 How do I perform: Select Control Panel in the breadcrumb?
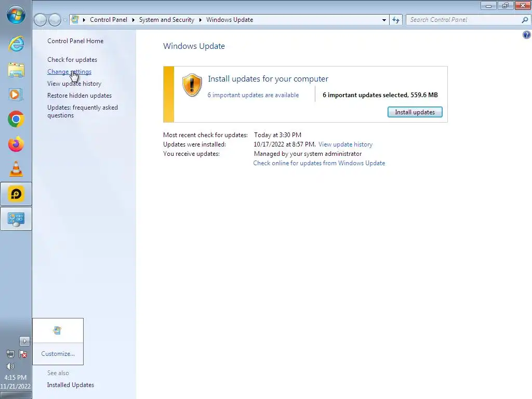coord(109,20)
